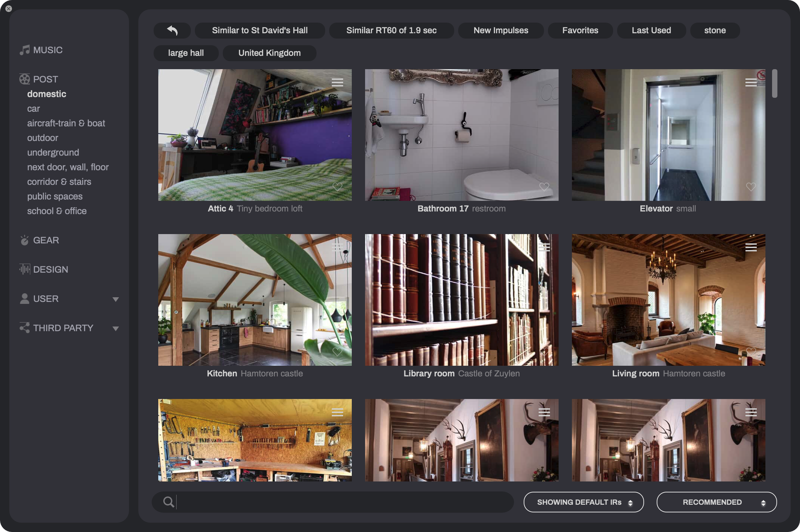Favorite Living room with heart icon
The image size is (800, 532).
point(751,351)
